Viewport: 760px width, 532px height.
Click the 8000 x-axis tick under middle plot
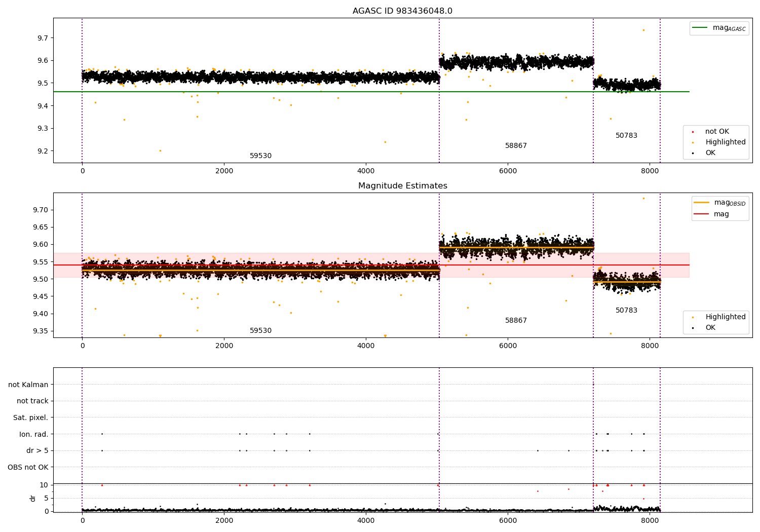tap(650, 346)
